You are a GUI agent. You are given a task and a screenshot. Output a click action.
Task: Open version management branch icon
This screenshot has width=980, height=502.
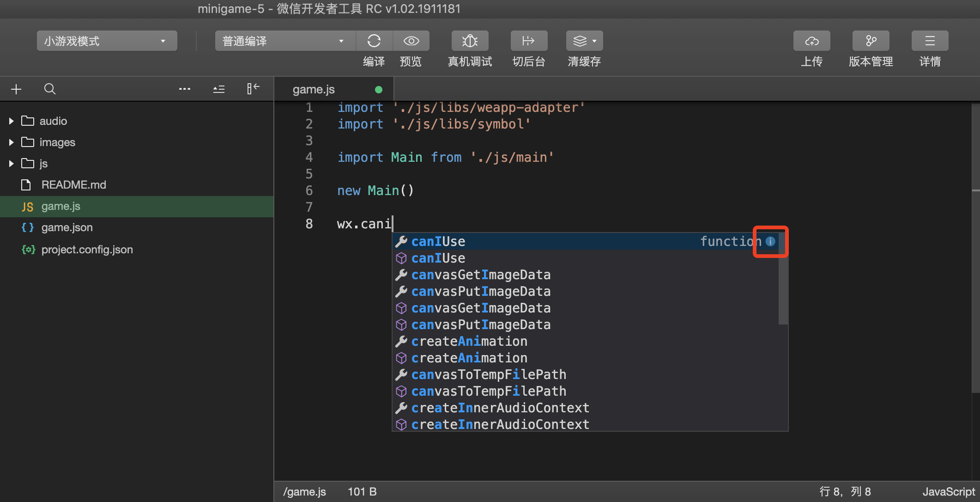click(871, 41)
